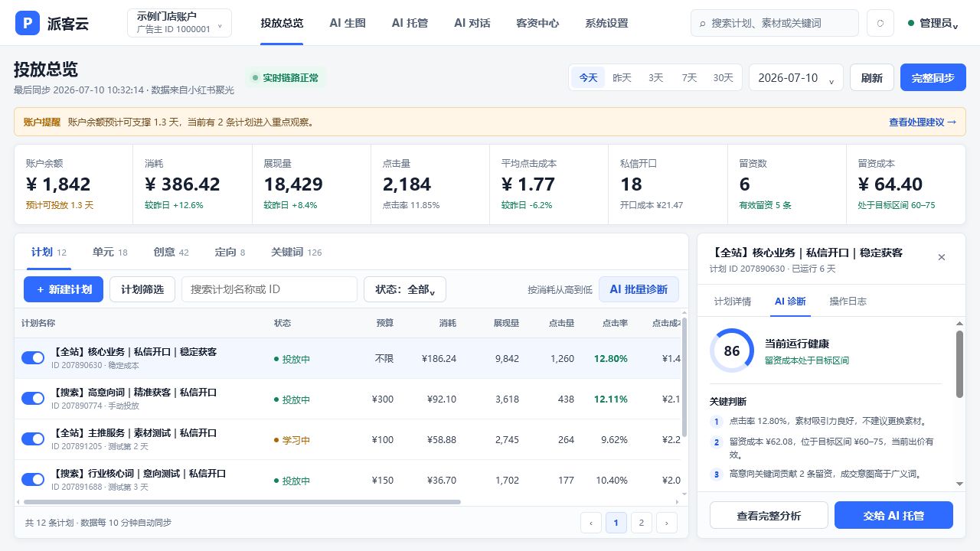Click the 新建计划 button
This screenshot has width=980, height=551.
click(x=64, y=289)
